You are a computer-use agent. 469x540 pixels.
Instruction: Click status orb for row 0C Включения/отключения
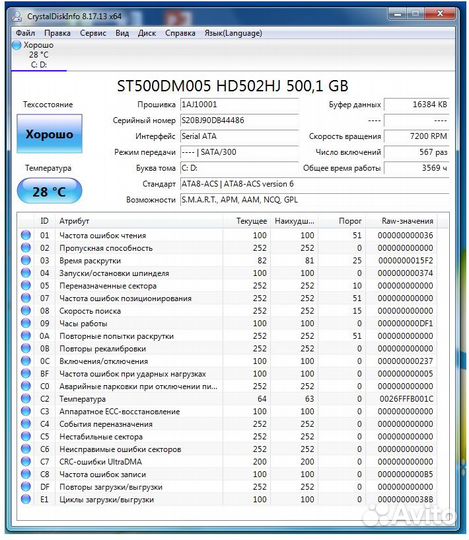(26, 361)
